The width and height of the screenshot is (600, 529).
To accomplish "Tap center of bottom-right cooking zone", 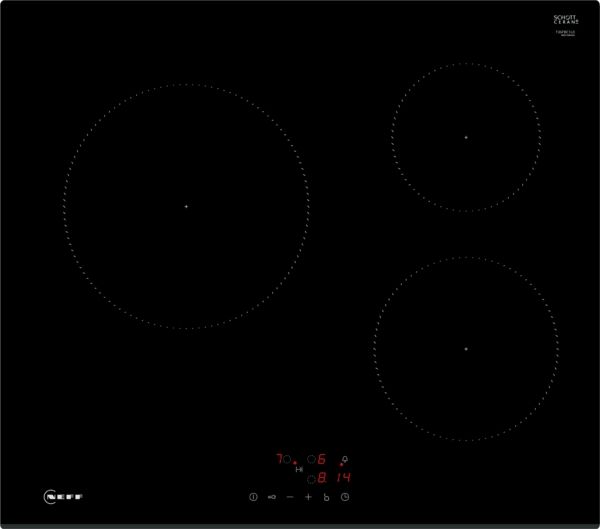I will pyautogui.click(x=466, y=349).
